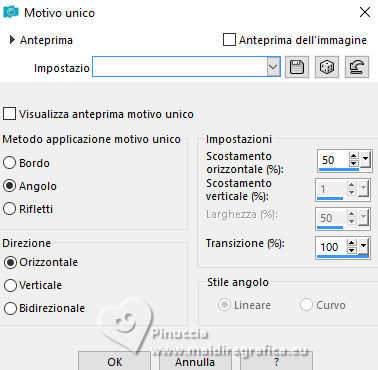Click the save preset floppy disk icon

click(x=297, y=67)
